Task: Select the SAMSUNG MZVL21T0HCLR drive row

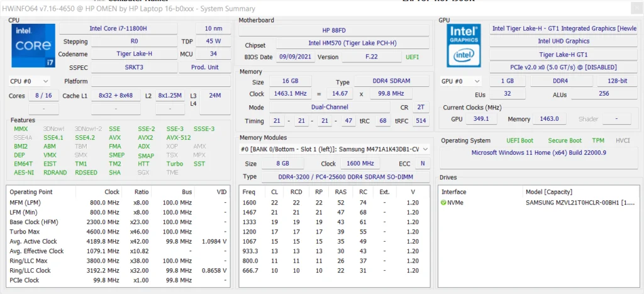Action: click(538, 203)
